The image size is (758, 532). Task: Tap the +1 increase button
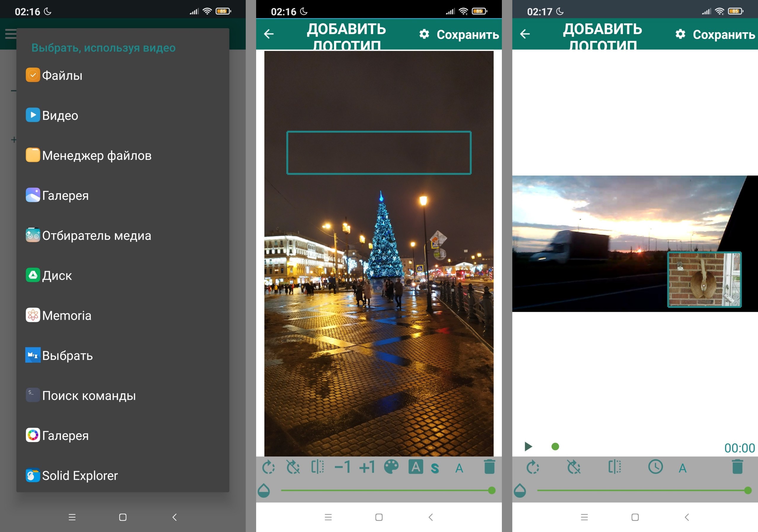pyautogui.click(x=367, y=467)
